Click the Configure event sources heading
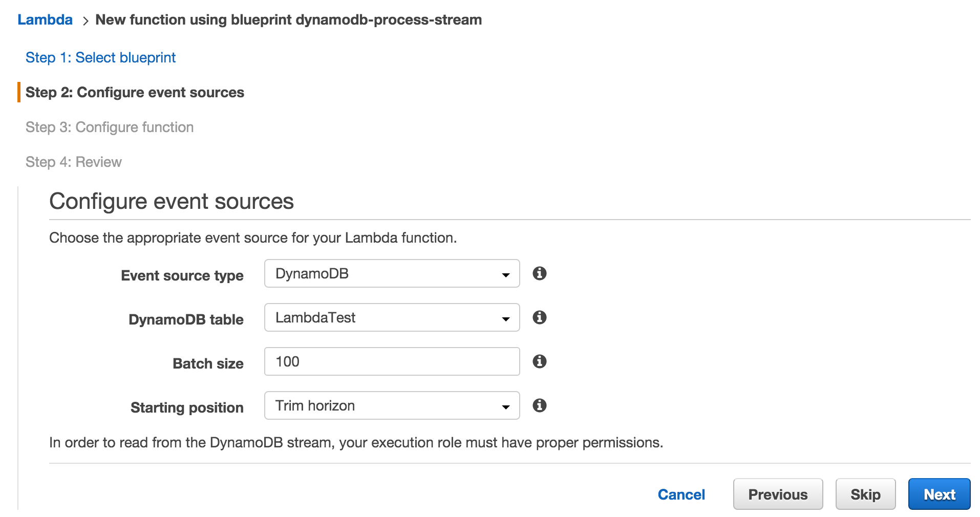Image resolution: width=980 pixels, height=517 pixels. (172, 201)
